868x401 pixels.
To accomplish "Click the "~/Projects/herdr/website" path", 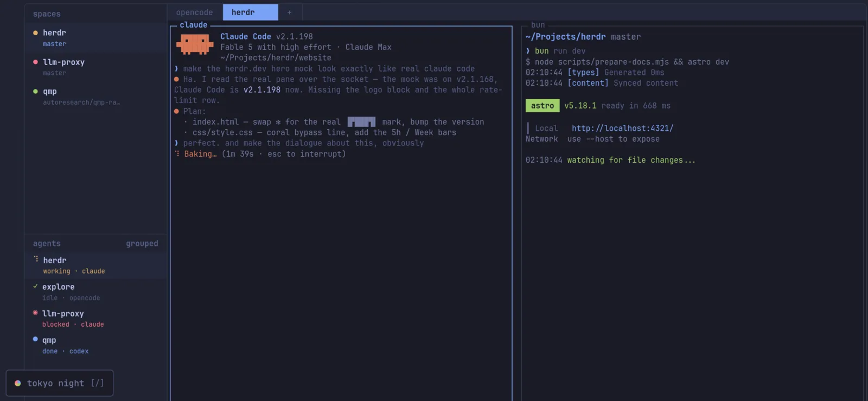I will click(276, 58).
